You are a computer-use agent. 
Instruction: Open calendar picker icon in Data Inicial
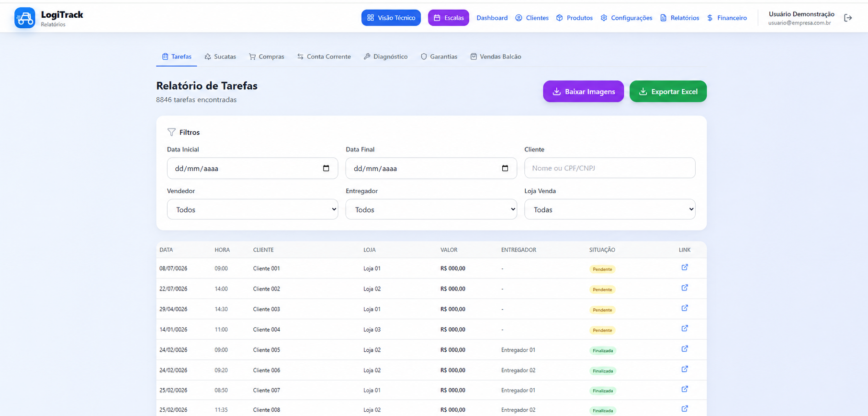click(326, 168)
